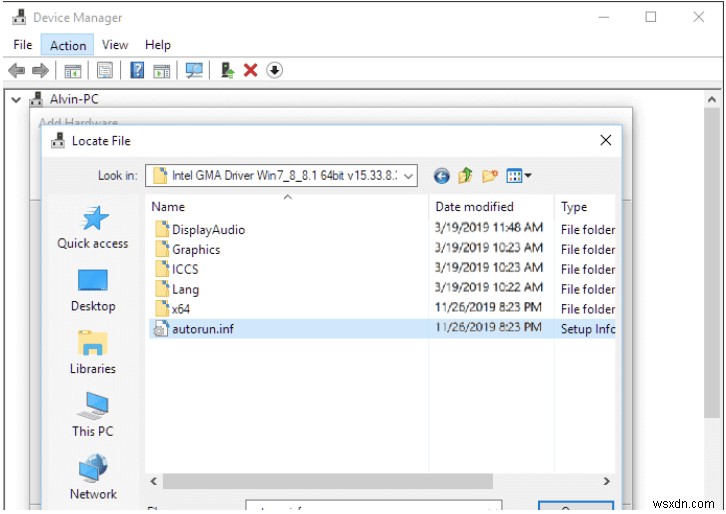Scan for hardware changes monitor icon
The height and width of the screenshot is (514, 726).
(x=194, y=70)
